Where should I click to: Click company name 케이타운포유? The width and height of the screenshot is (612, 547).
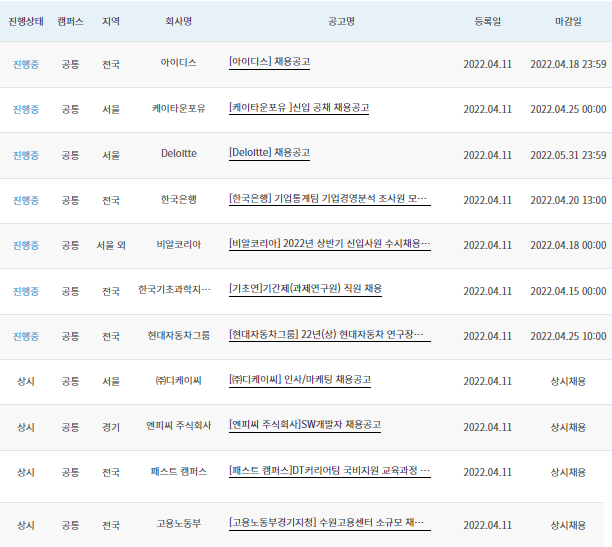tap(178, 108)
